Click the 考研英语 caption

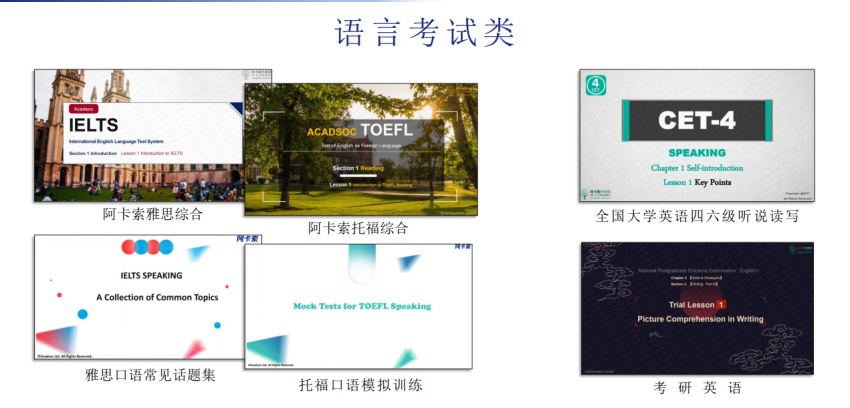(x=697, y=387)
